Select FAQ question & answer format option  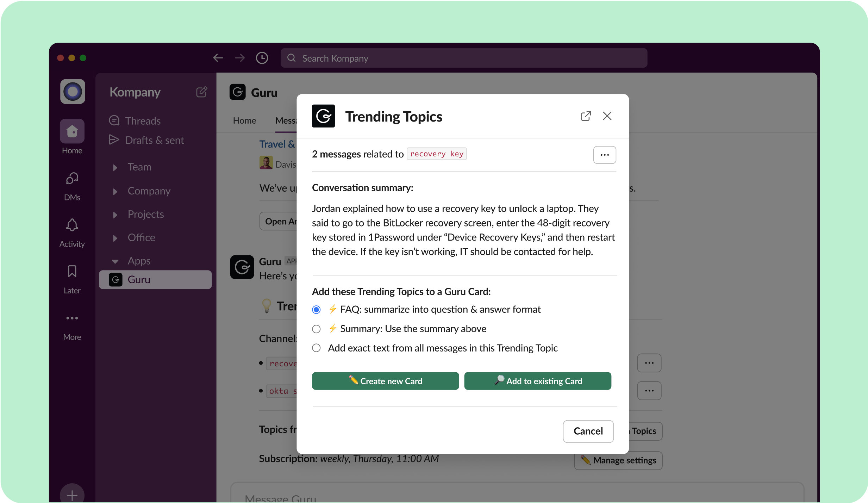(x=316, y=310)
